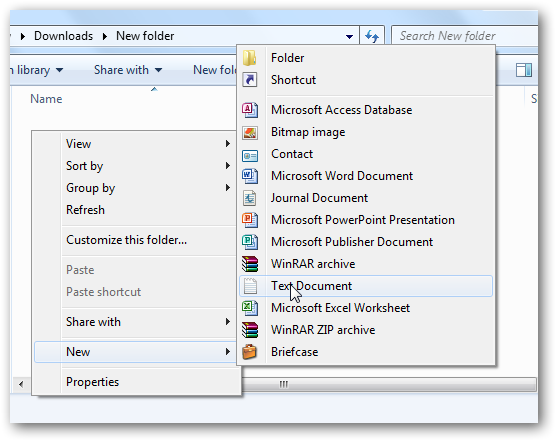
Task: Click the Journal Document icon
Action: 250,198
